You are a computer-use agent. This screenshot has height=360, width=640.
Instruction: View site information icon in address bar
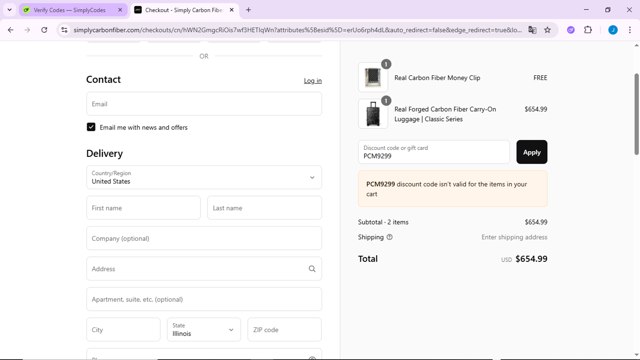coord(64,30)
